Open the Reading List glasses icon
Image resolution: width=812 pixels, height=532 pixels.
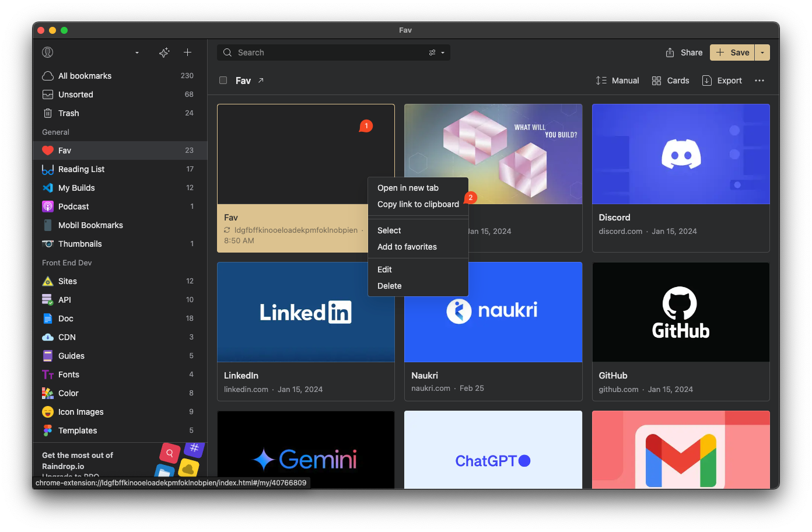tap(48, 169)
